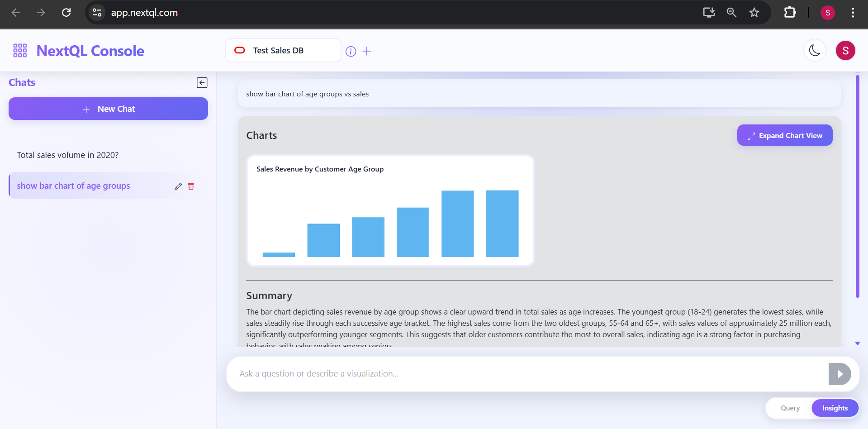
Task: View database info via the info icon
Action: point(351,51)
